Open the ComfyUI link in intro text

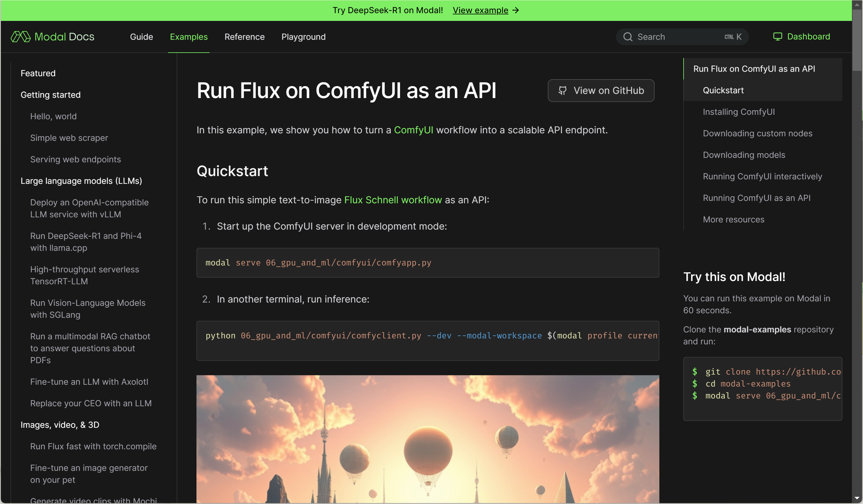tap(413, 130)
